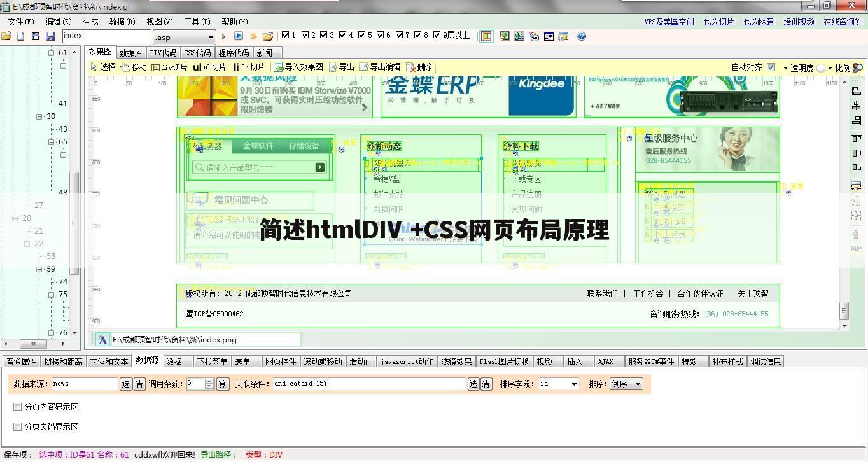Toggle layer 5 checkbox
The width and height of the screenshot is (868, 462).
point(362,35)
